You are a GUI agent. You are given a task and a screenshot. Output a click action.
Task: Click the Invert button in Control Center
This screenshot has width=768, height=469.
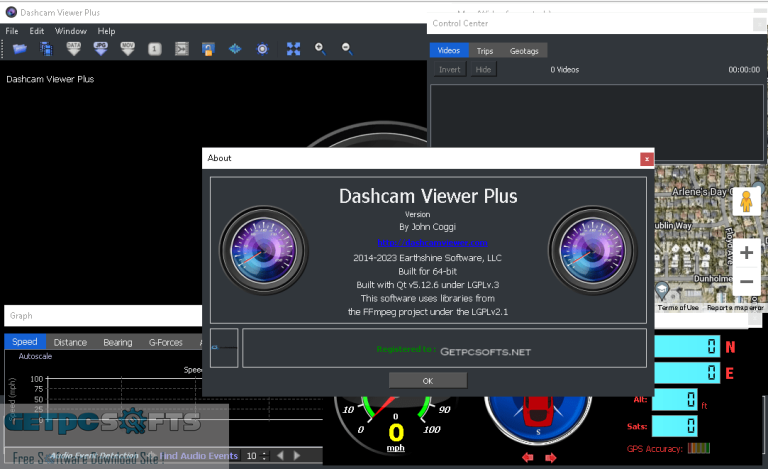coord(450,70)
